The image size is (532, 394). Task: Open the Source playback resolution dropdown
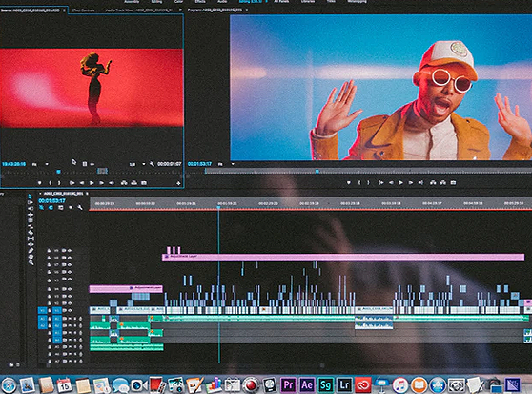coord(137,164)
